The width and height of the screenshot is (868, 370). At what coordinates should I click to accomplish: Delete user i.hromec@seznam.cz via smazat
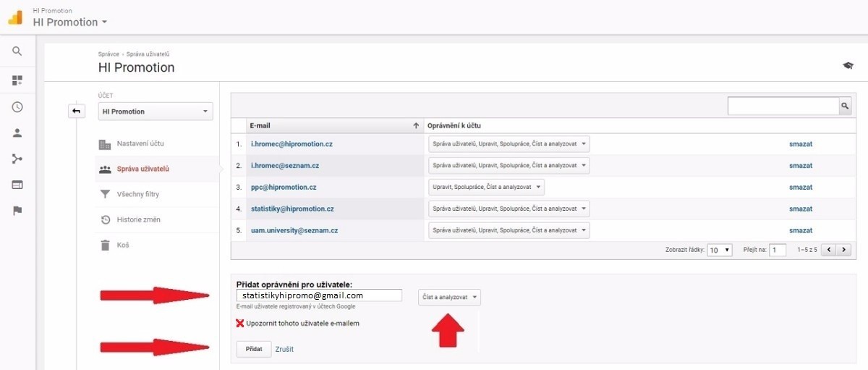click(x=801, y=166)
